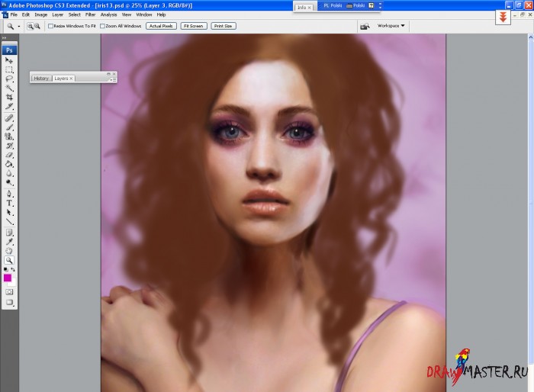Screen dimensions: 534x392
Task: Select the Hand tool
Action: click(9, 252)
